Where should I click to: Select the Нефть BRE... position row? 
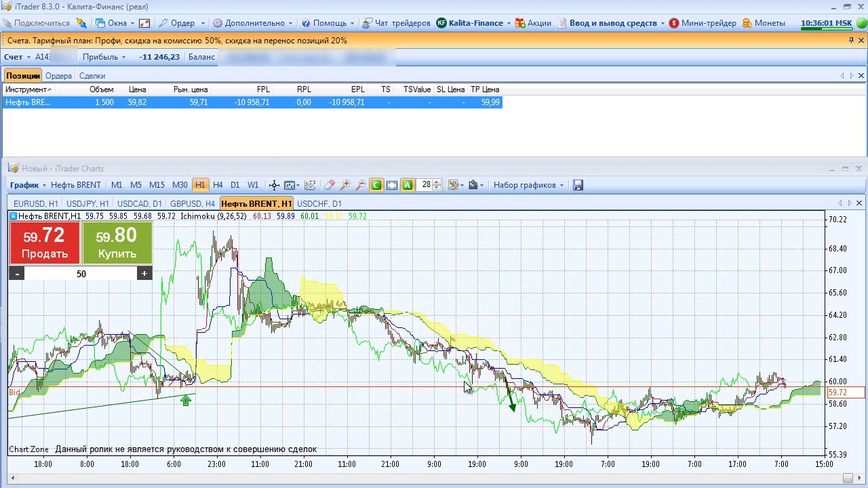(252, 102)
